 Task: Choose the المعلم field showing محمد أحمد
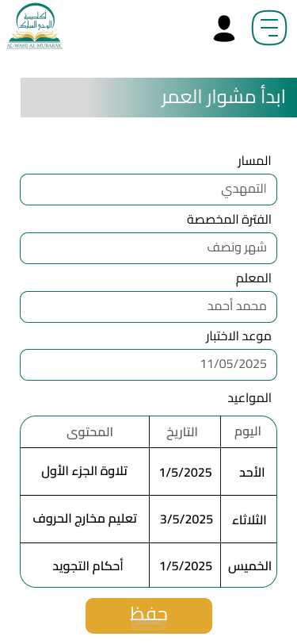click(149, 307)
